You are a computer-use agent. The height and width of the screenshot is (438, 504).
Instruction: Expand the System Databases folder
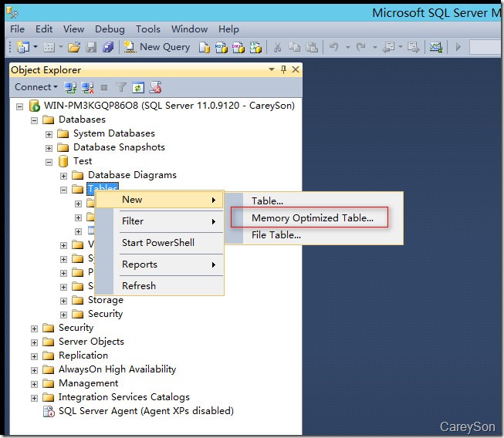click(49, 133)
